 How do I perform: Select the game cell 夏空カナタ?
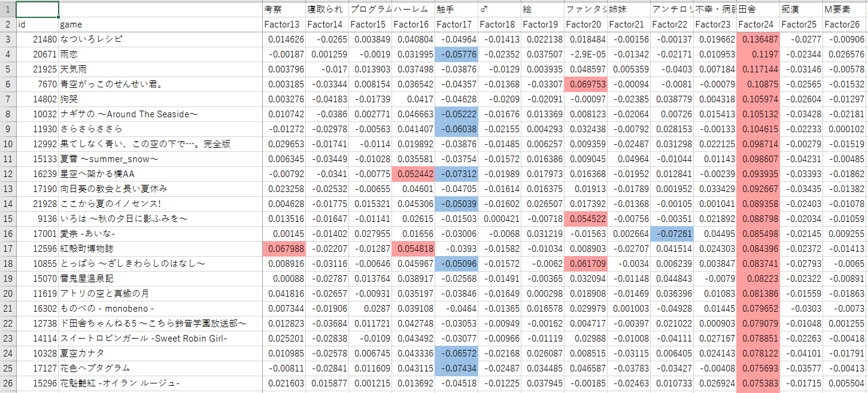[x=160, y=353]
